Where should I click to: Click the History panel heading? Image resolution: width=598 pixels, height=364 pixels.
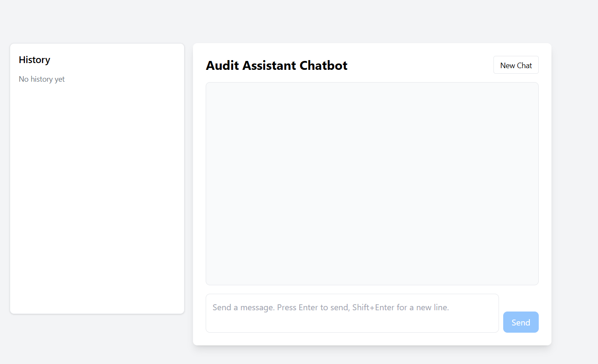tap(34, 60)
